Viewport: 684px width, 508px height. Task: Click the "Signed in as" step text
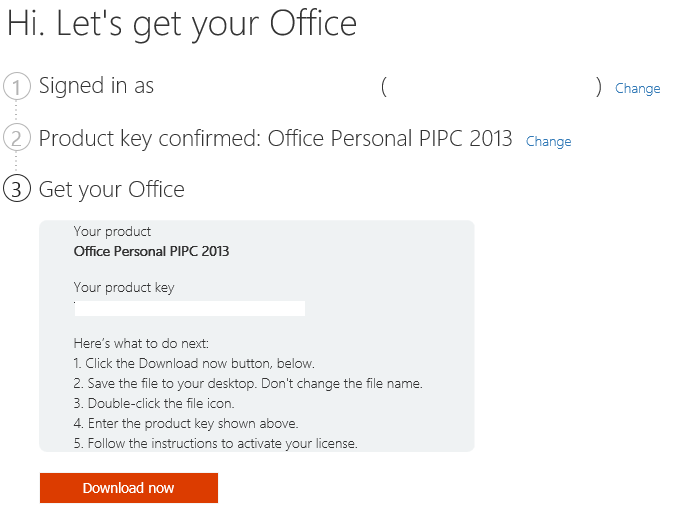96,86
